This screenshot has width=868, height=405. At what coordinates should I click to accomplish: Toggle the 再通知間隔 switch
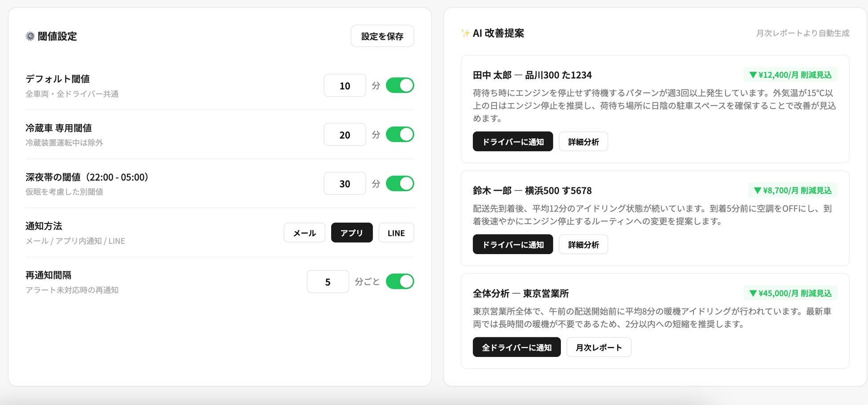pos(399,281)
